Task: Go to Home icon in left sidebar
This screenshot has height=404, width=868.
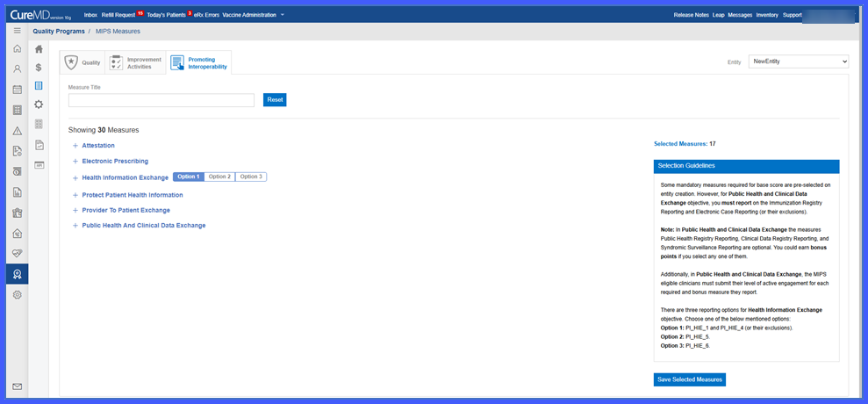Action: 18,49
